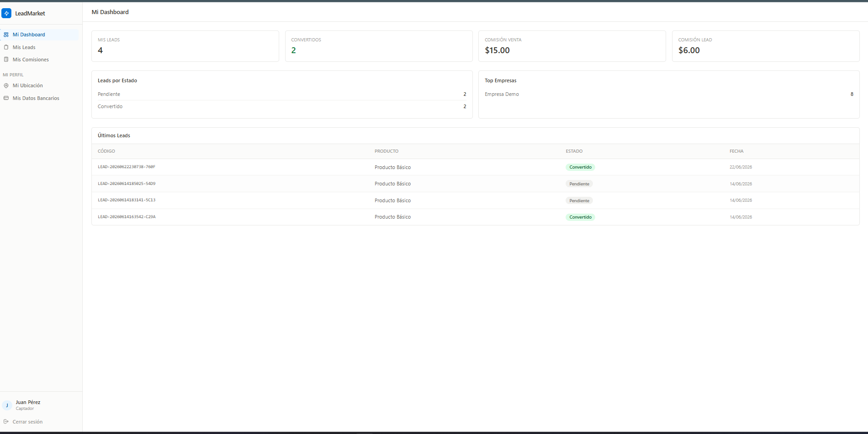Click the Mis Leads clipboard icon

[6, 47]
